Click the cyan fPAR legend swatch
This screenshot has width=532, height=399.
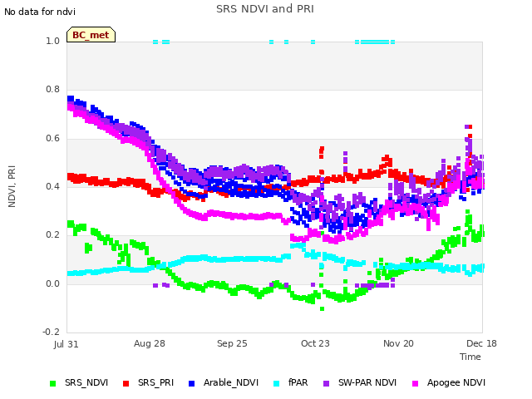click(x=277, y=383)
